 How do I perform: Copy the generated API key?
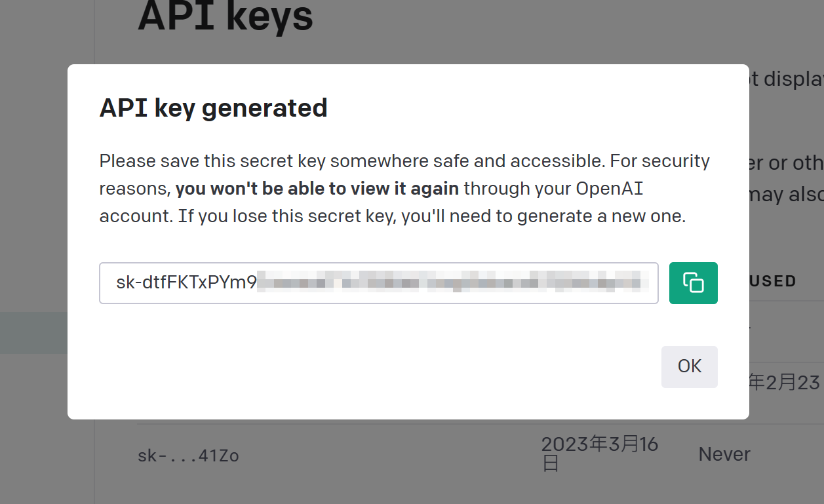coord(693,283)
